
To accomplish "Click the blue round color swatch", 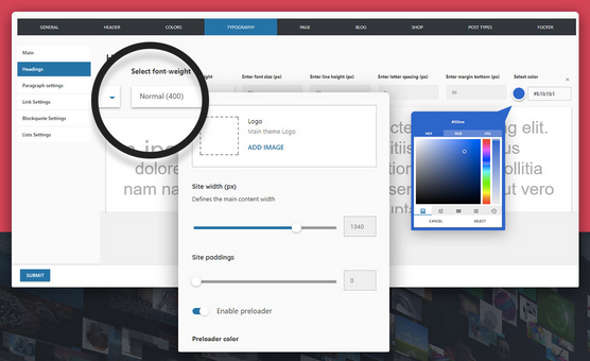I will (x=519, y=94).
